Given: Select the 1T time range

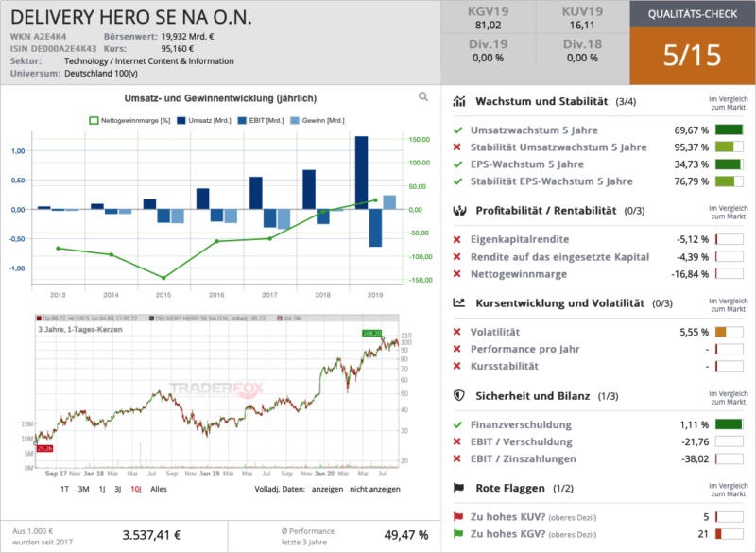Looking at the screenshot, I should click(x=64, y=489).
